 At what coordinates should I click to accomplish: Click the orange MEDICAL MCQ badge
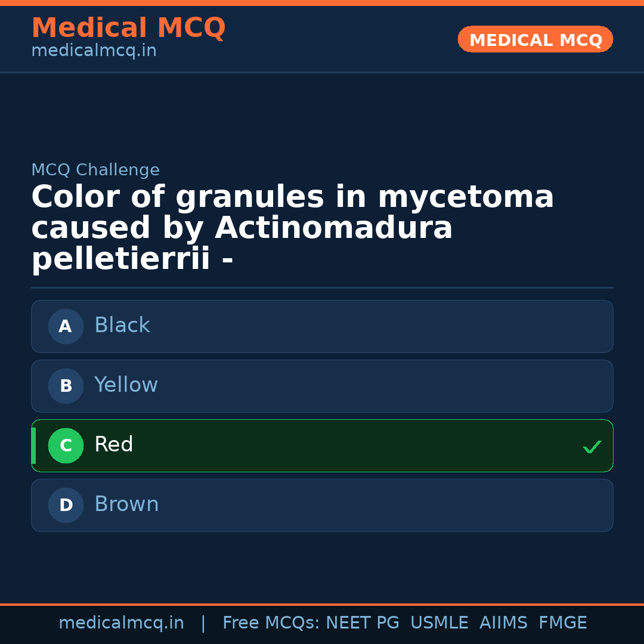535,39
